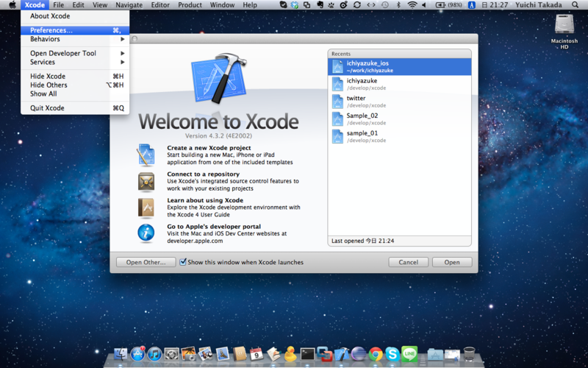Open Address Book dock icon
588x368 pixels.
click(240, 354)
